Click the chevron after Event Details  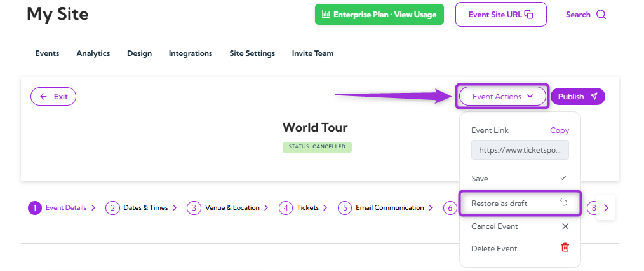pyautogui.click(x=93, y=207)
